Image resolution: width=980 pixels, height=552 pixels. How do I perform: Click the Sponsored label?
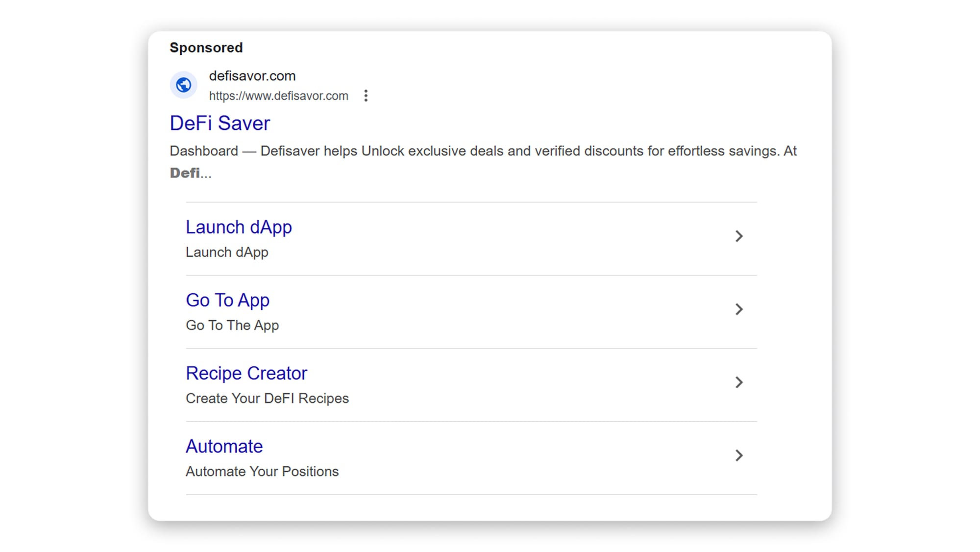pos(206,48)
